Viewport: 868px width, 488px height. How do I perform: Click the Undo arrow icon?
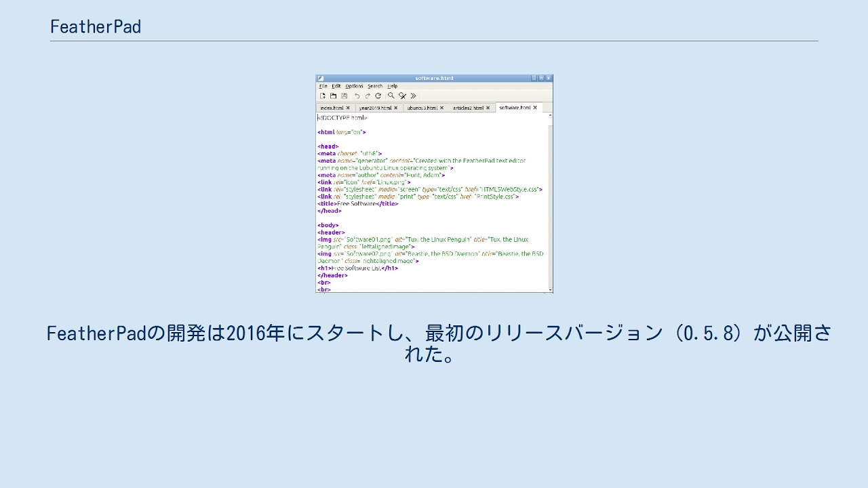click(357, 96)
